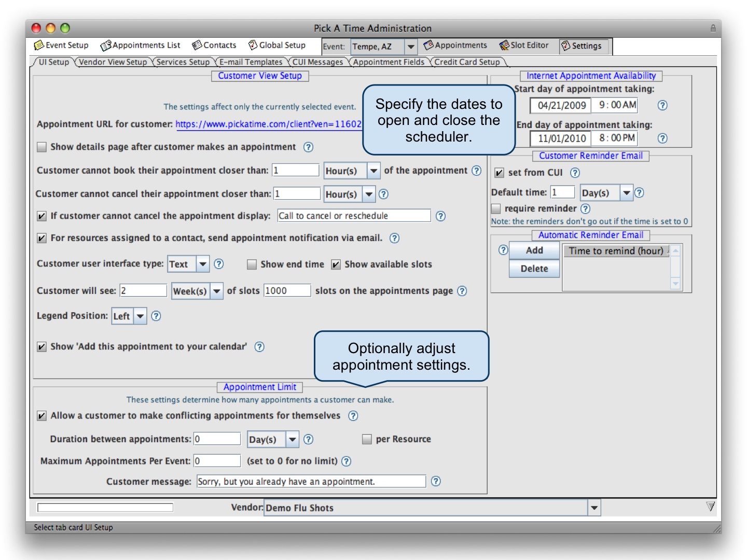Click the progress bar at bottom left
Image resolution: width=747 pixels, height=560 pixels.
(x=105, y=508)
